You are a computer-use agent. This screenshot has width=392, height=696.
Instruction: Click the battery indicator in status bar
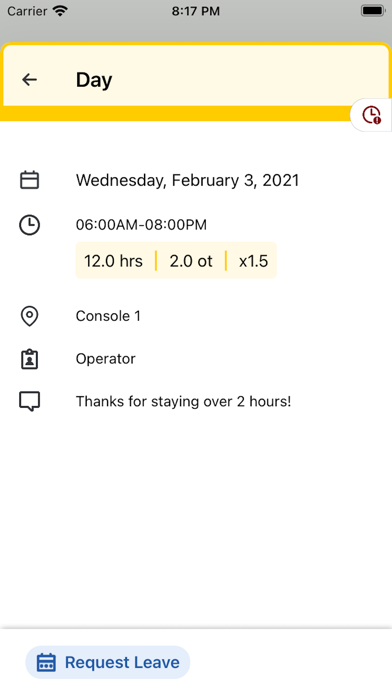[x=372, y=11]
